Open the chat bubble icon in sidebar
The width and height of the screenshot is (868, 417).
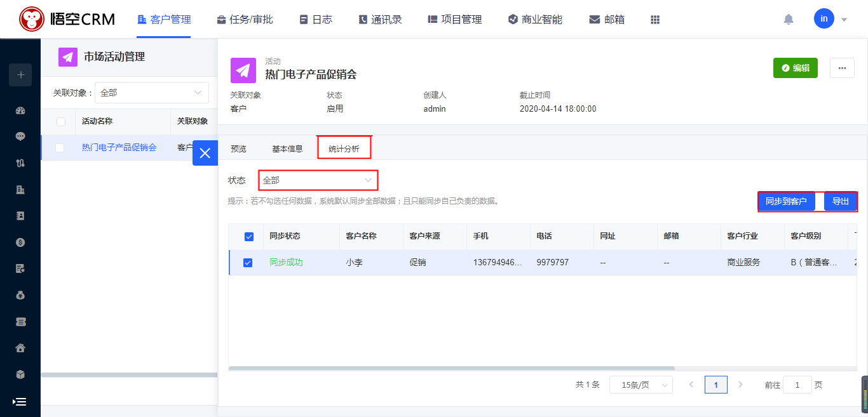20,136
